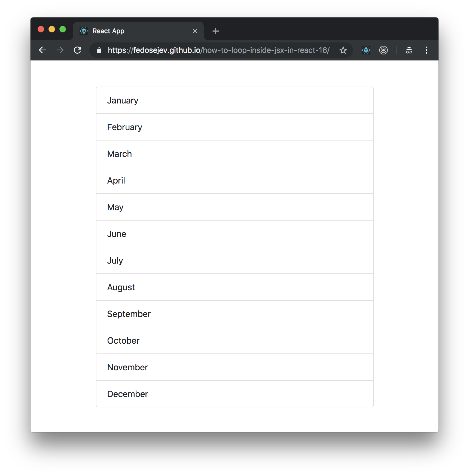Viewport: 469px width, 476px height.
Task: Reload the current page
Action: [x=78, y=50]
